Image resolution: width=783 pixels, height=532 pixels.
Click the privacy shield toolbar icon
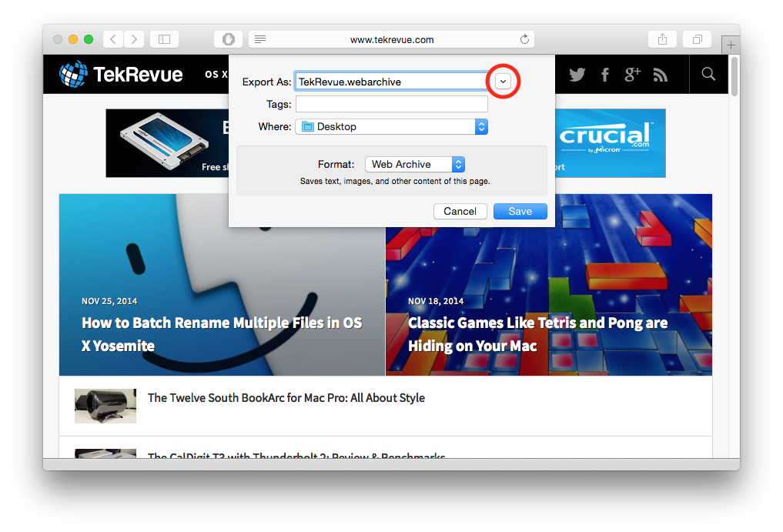click(x=228, y=39)
